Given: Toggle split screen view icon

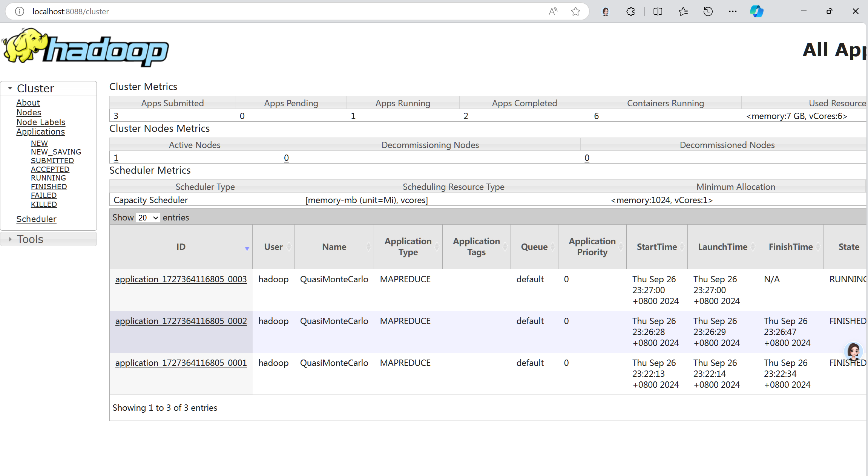Looking at the screenshot, I should (658, 12).
